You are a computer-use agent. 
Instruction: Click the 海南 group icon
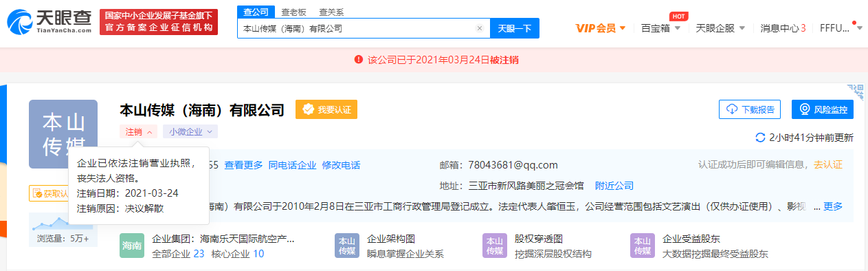[132, 246]
